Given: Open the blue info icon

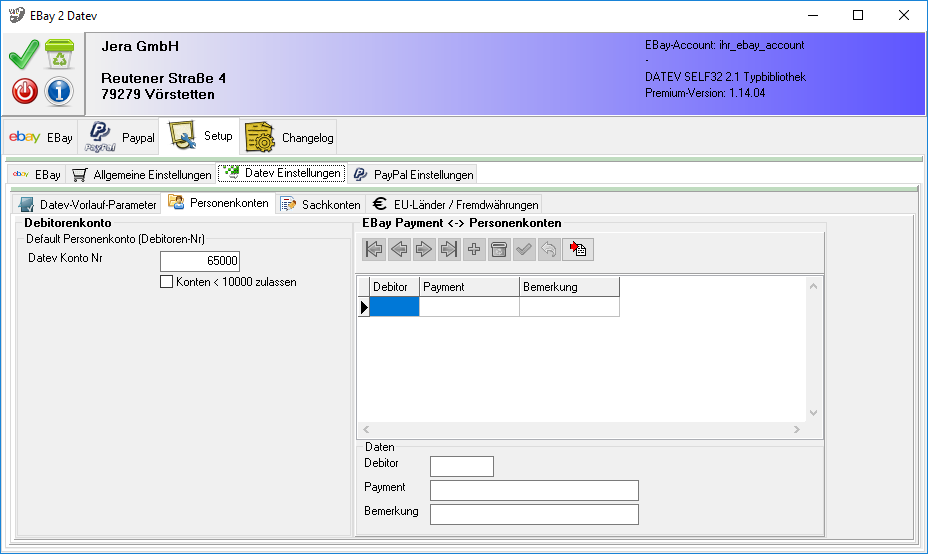Looking at the screenshot, I should (60, 91).
